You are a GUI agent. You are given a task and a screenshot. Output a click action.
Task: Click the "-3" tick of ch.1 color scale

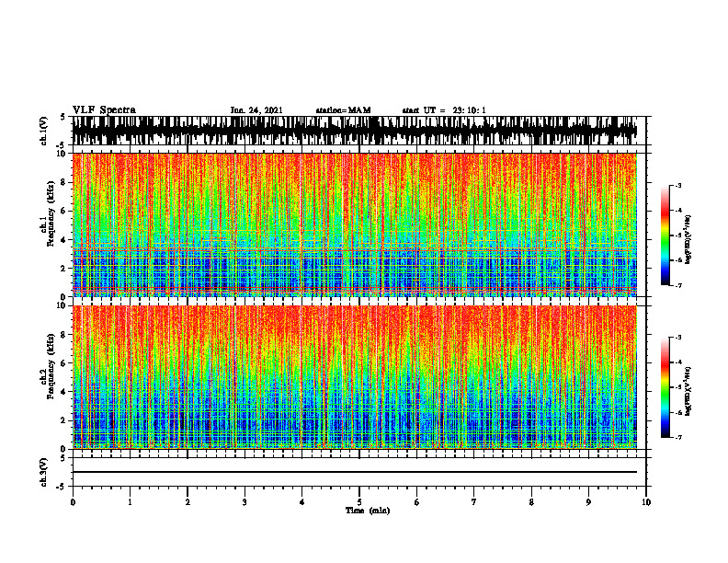pos(677,186)
